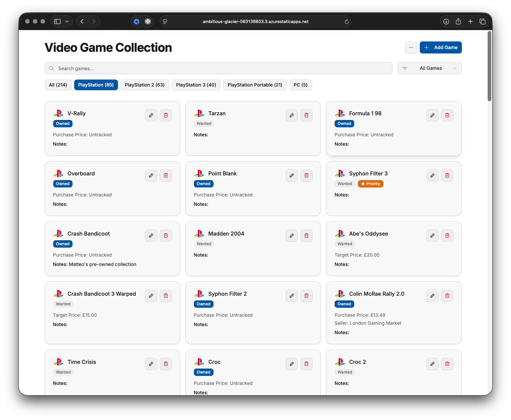Click Safari's Share icon in toolbar
The width and height of the screenshot is (511, 420).
click(458, 21)
